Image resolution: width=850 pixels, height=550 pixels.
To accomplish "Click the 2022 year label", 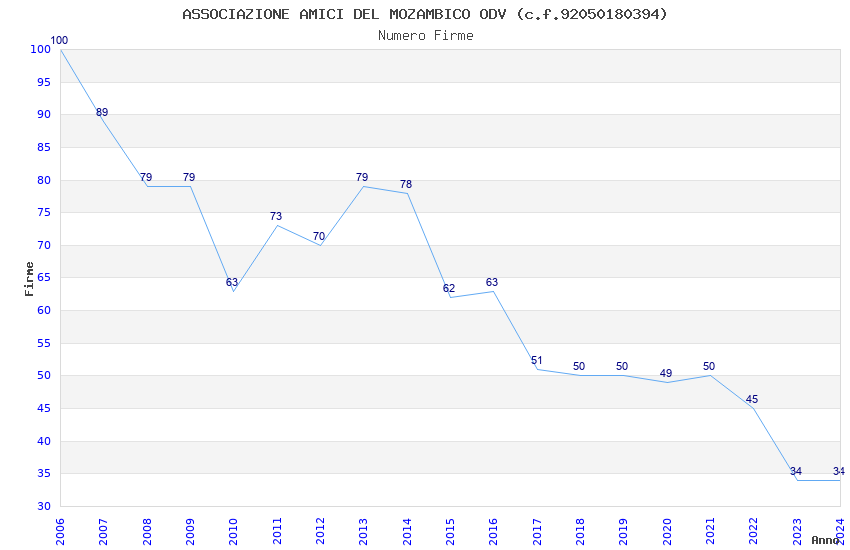I will pos(754,532).
